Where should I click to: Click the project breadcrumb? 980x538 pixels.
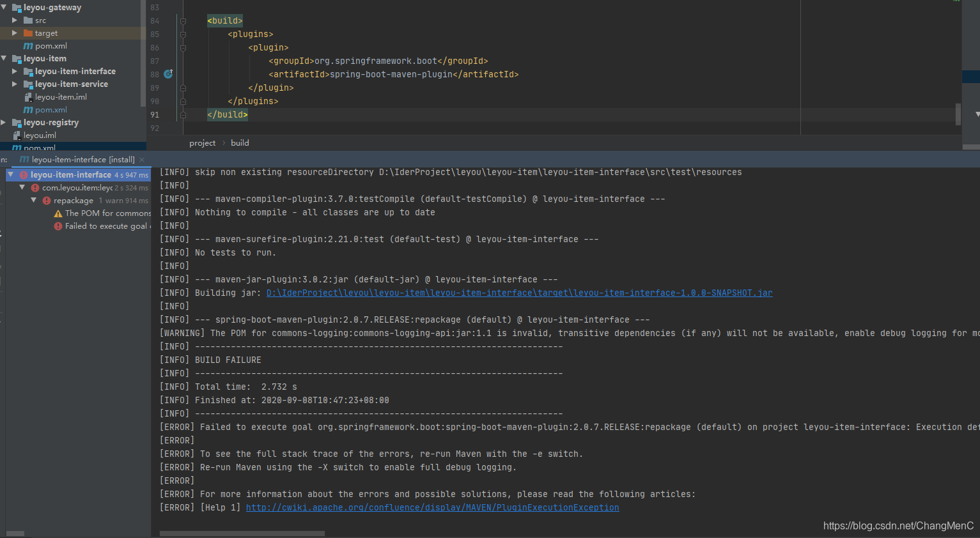tap(202, 143)
